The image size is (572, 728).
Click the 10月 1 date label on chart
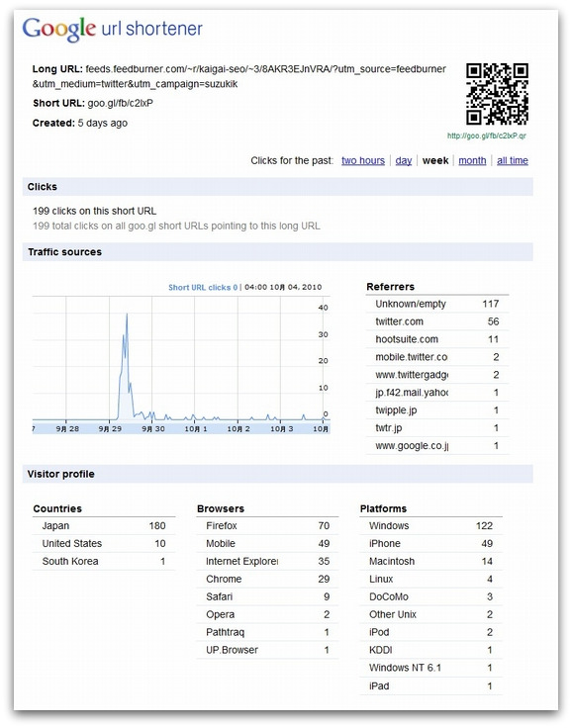pos(196,429)
